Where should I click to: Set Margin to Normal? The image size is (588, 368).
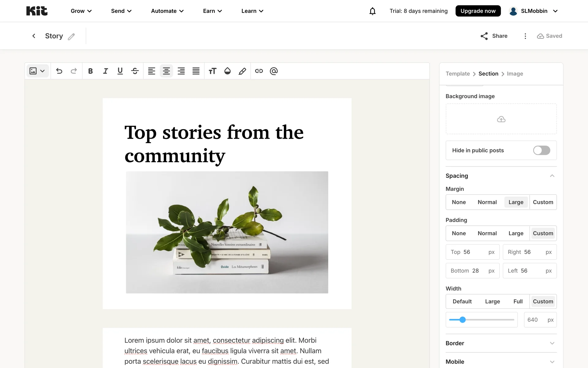click(487, 202)
